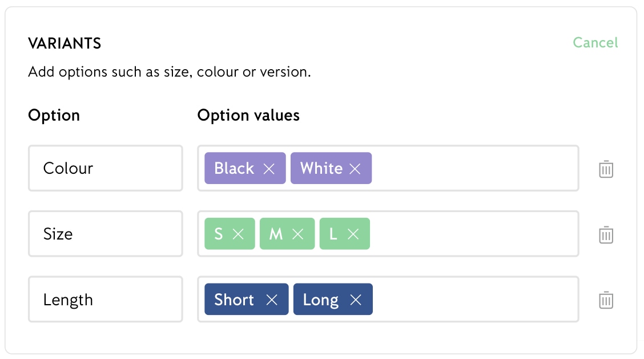644x359 pixels.
Task: Edit the Length option name field
Action: (x=106, y=299)
